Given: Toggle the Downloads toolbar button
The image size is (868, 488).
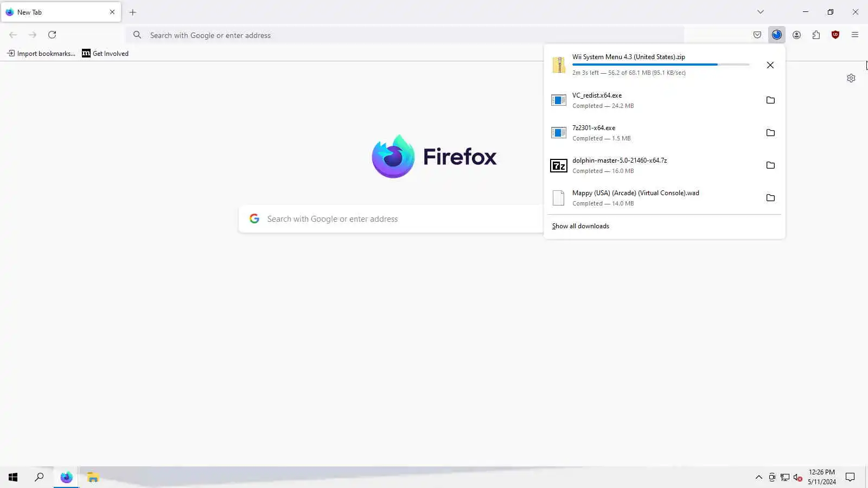Looking at the screenshot, I should click(x=777, y=35).
